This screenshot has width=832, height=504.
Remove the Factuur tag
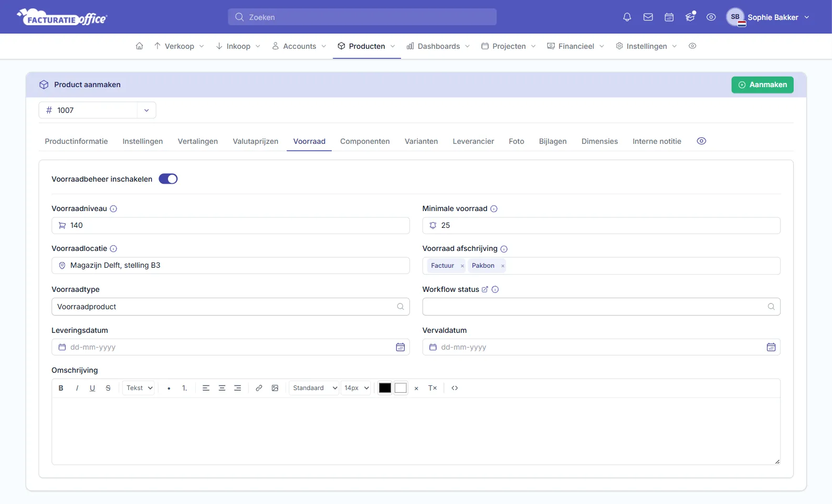[462, 266]
